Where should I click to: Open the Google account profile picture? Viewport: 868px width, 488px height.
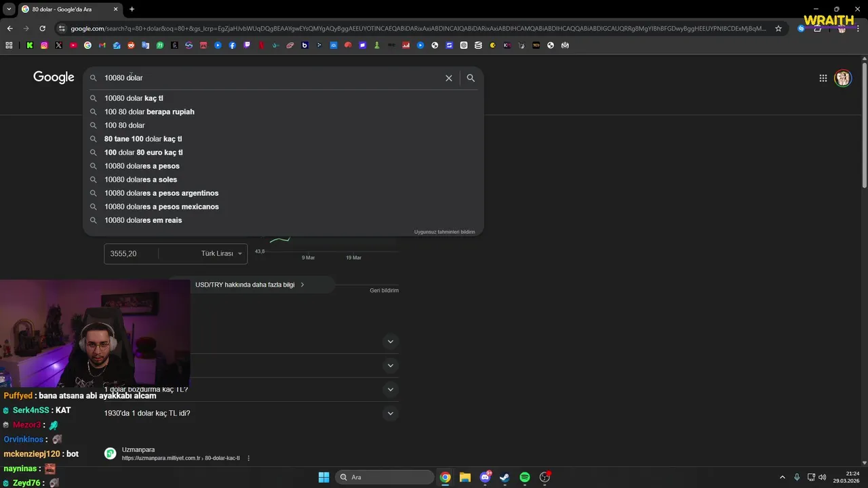point(843,78)
